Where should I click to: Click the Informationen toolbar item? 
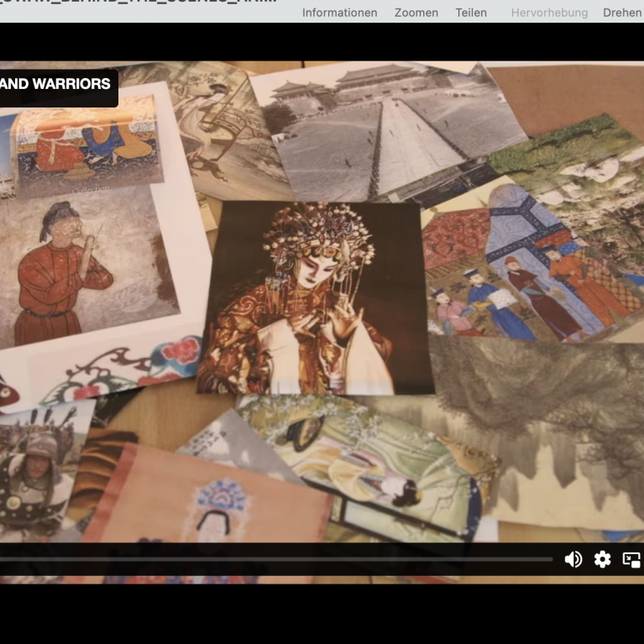(339, 13)
